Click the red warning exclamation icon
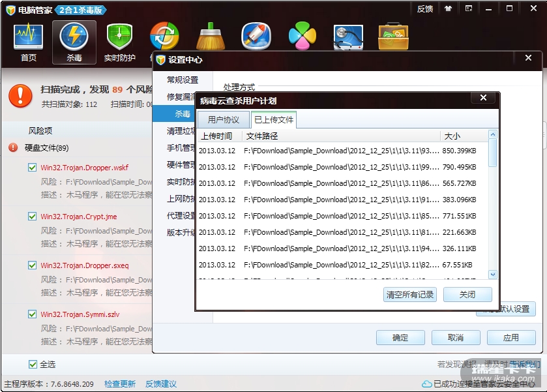The image size is (547, 392). pyautogui.click(x=21, y=96)
